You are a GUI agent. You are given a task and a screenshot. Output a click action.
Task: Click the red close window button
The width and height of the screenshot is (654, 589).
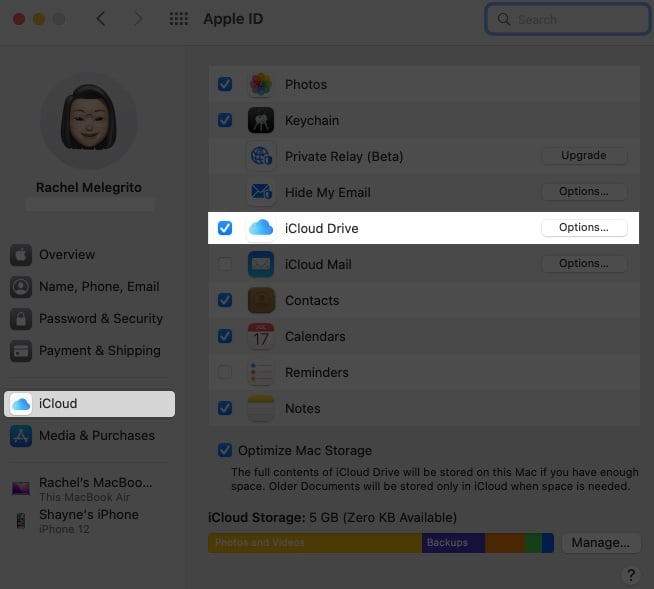[19, 19]
